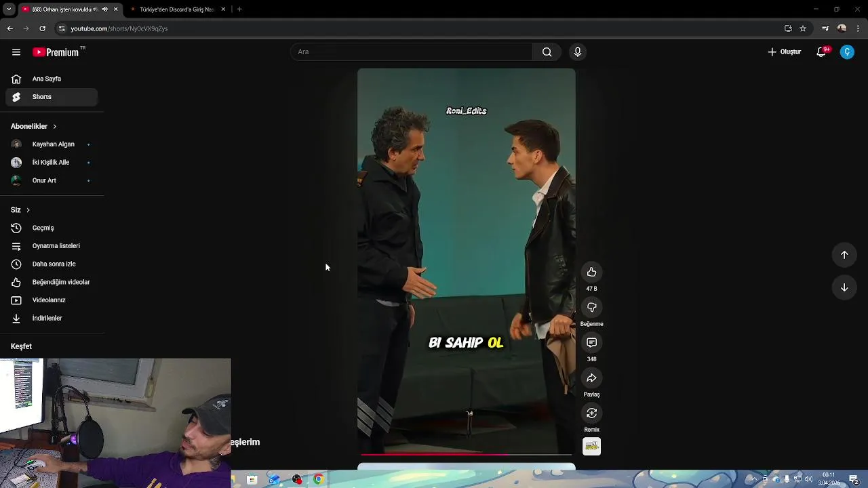Open the YouTube hamburger guide menu
Viewport: 868px width, 488px height.
16,52
